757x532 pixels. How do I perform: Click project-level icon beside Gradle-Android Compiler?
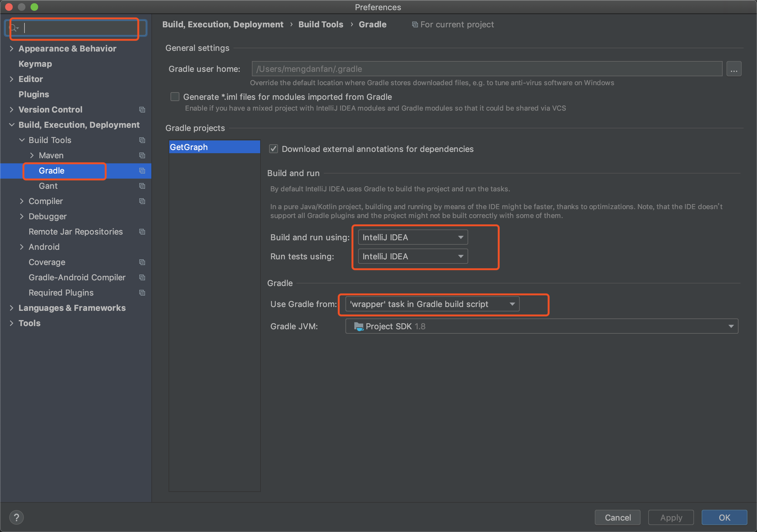[142, 278]
